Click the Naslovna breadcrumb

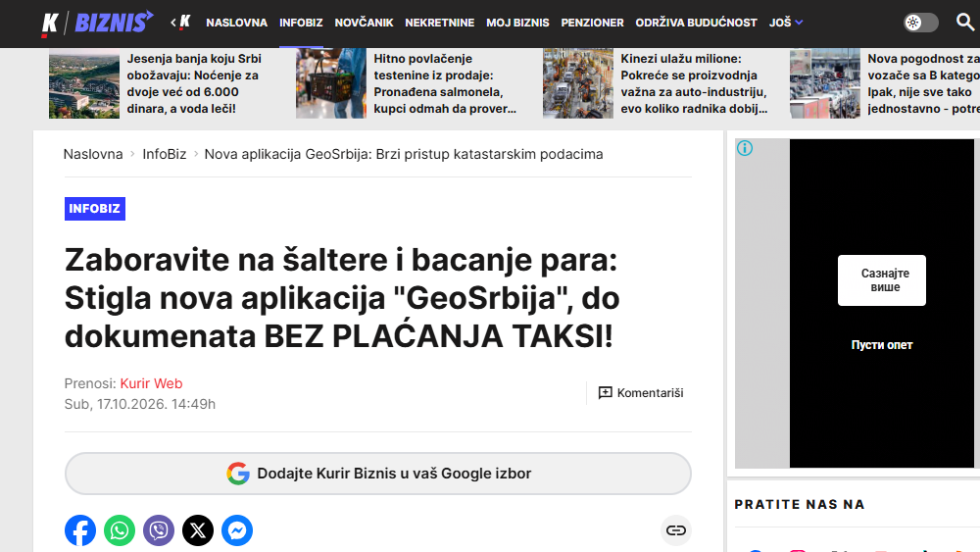pyautogui.click(x=93, y=154)
